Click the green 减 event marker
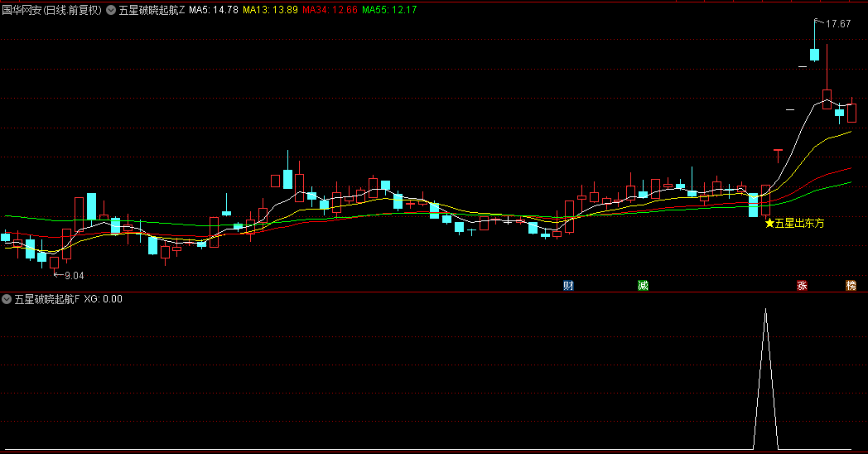 pos(643,286)
